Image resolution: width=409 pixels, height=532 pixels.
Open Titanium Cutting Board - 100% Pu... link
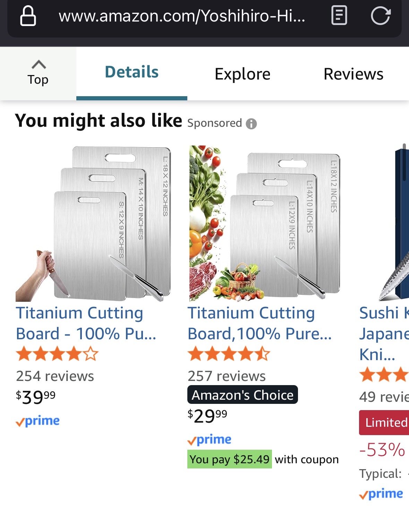[86, 323]
